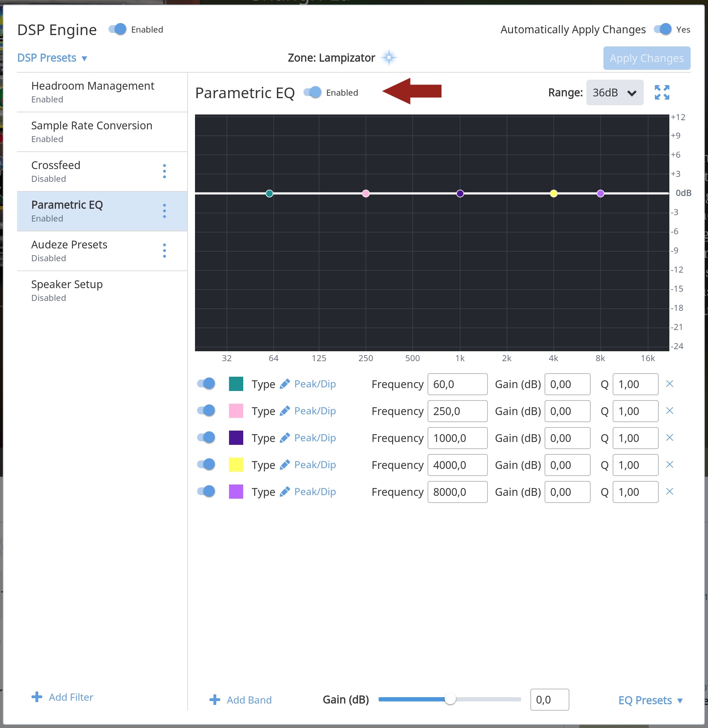Screen dimensions: 708x728
Task: Click the Apply Changes button
Action: (646, 58)
